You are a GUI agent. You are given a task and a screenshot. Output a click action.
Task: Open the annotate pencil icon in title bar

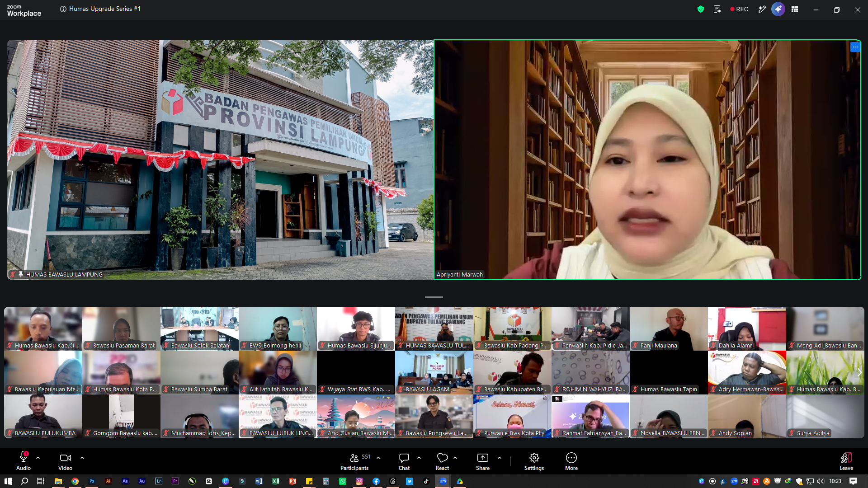pyautogui.click(x=762, y=9)
